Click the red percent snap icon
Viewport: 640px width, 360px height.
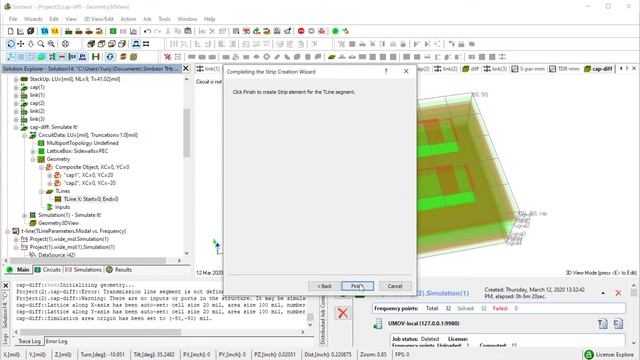pos(167,57)
